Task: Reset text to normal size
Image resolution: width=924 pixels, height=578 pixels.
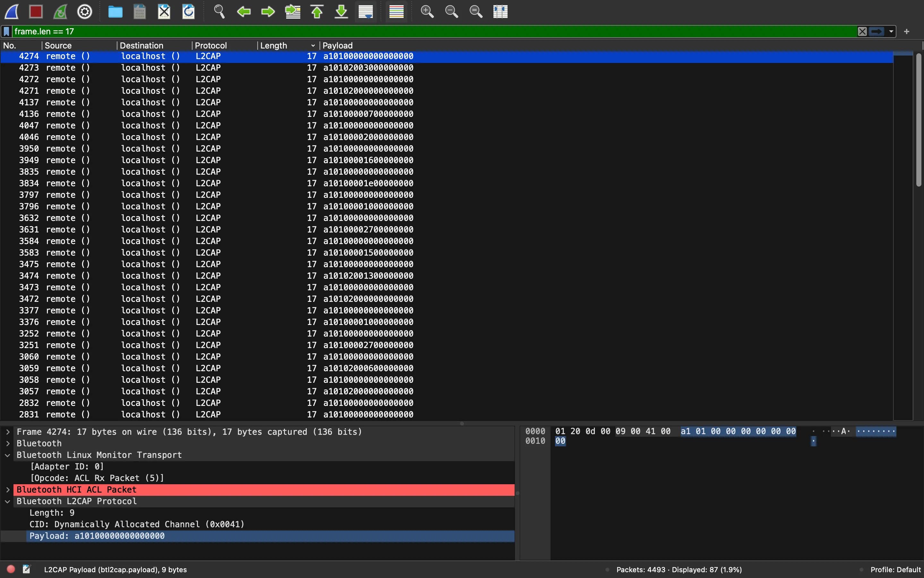Action: click(476, 12)
